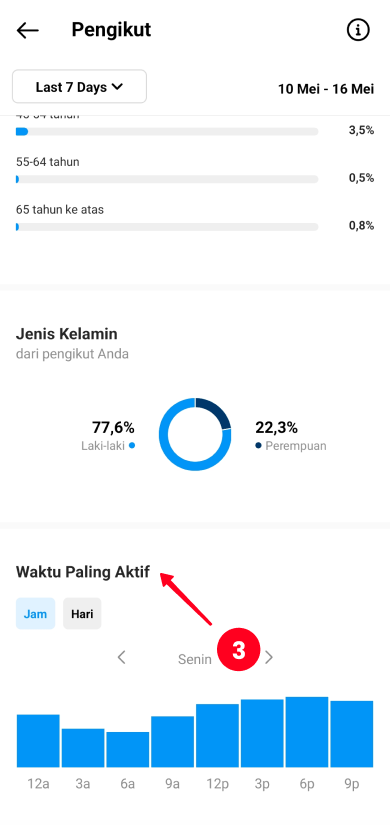Tap the 3a activity bar
This screenshot has width=390, height=825.
83,748
